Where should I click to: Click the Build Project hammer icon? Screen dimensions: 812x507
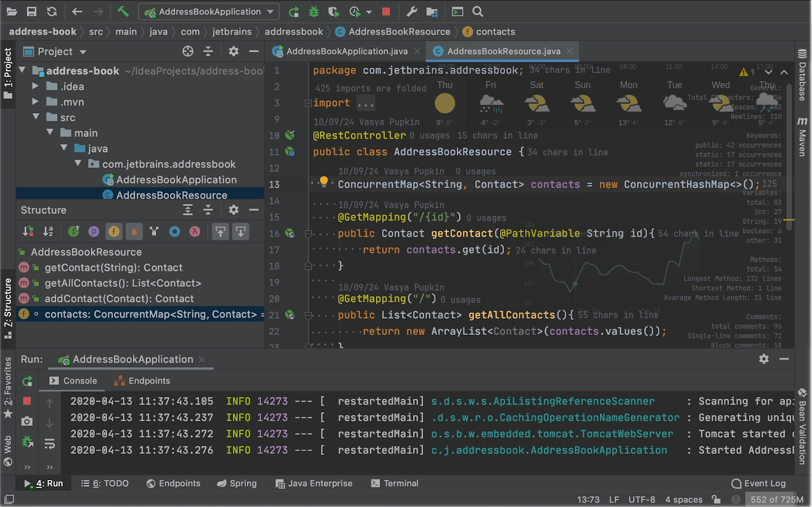pyautogui.click(x=123, y=11)
